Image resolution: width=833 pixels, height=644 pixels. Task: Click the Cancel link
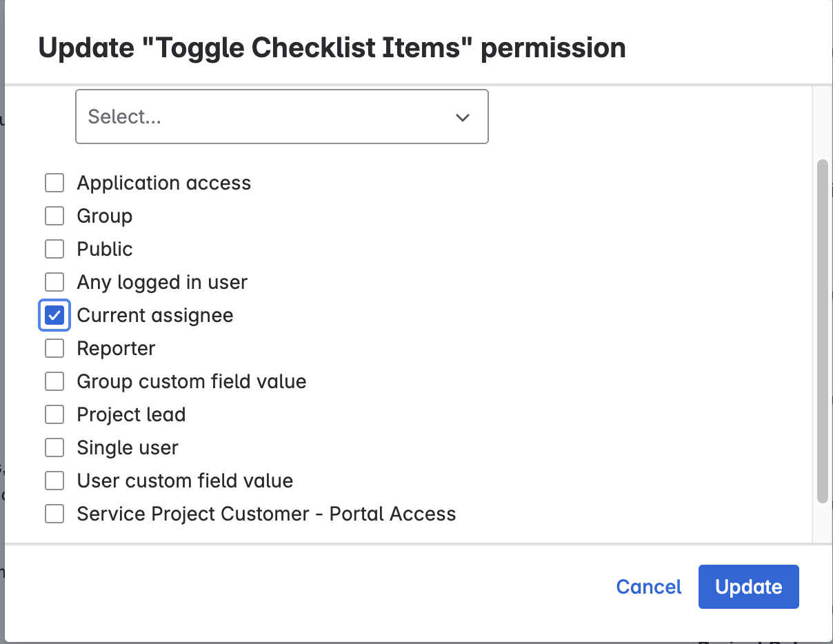click(648, 587)
